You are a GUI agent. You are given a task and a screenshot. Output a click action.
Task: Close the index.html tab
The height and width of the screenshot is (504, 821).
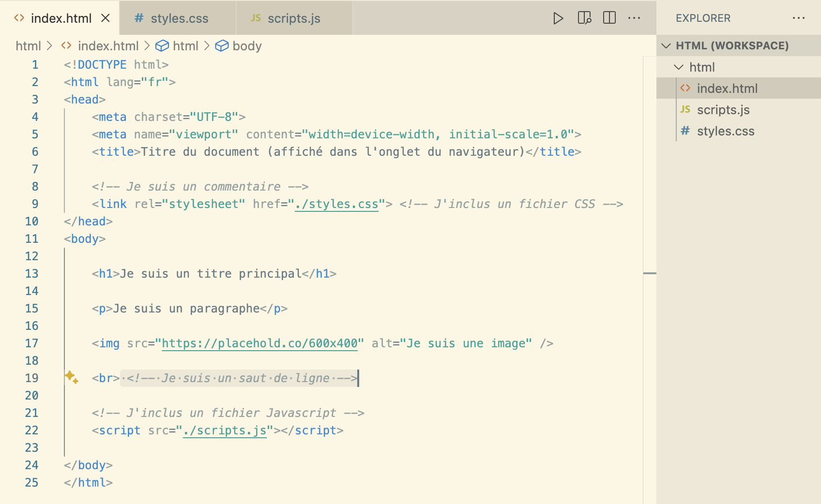[x=106, y=18]
